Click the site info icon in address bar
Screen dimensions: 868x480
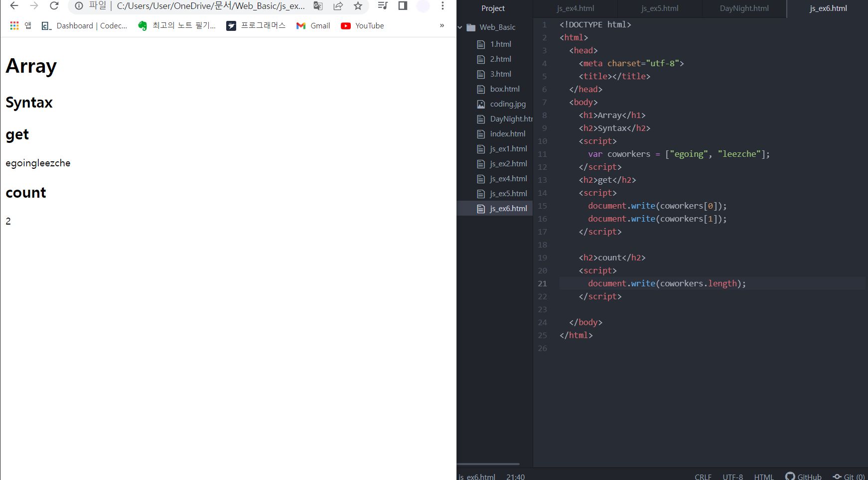pyautogui.click(x=79, y=6)
